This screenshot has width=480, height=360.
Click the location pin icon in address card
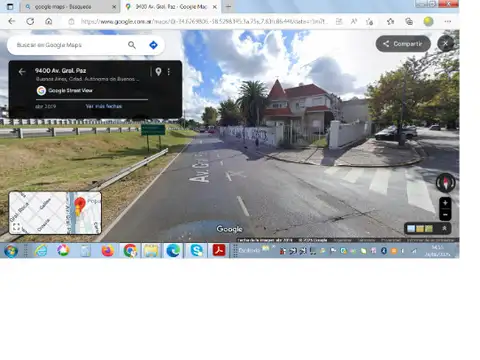tap(158, 71)
